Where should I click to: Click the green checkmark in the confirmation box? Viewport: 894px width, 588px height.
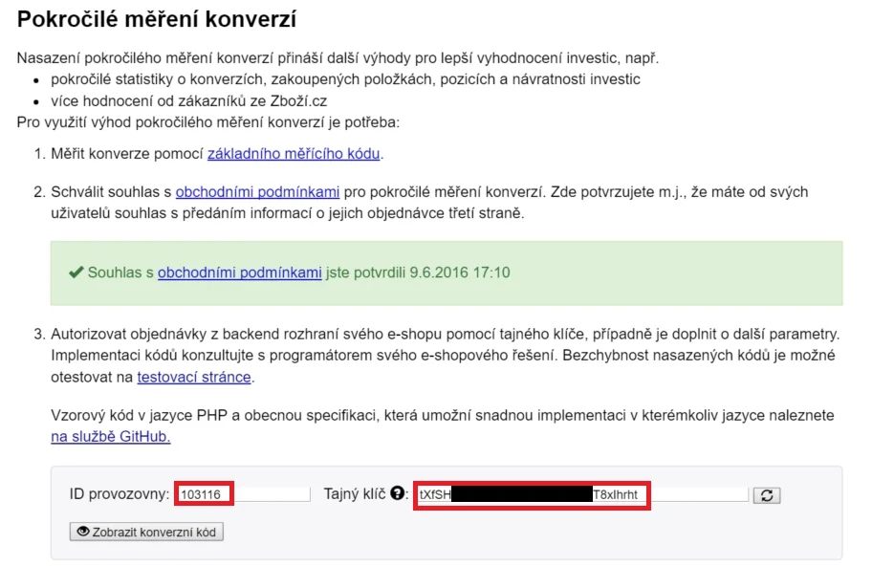pyautogui.click(x=76, y=272)
